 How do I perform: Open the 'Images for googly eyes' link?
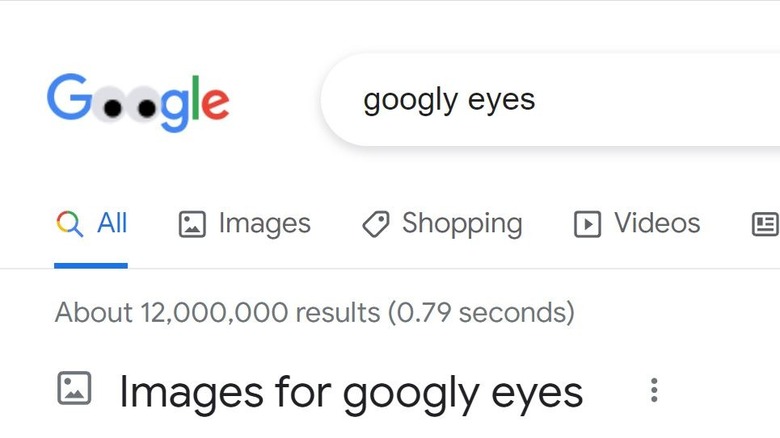(350, 391)
